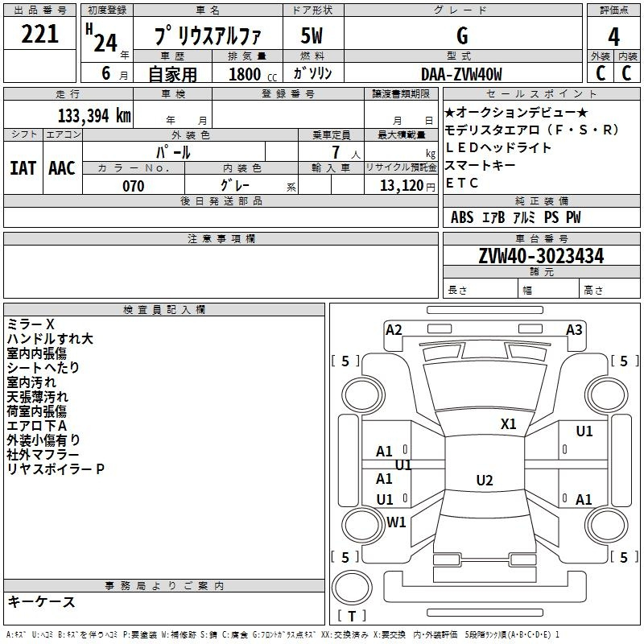
Task: Select the fuel type "ガソリン"
Action: coord(312,73)
